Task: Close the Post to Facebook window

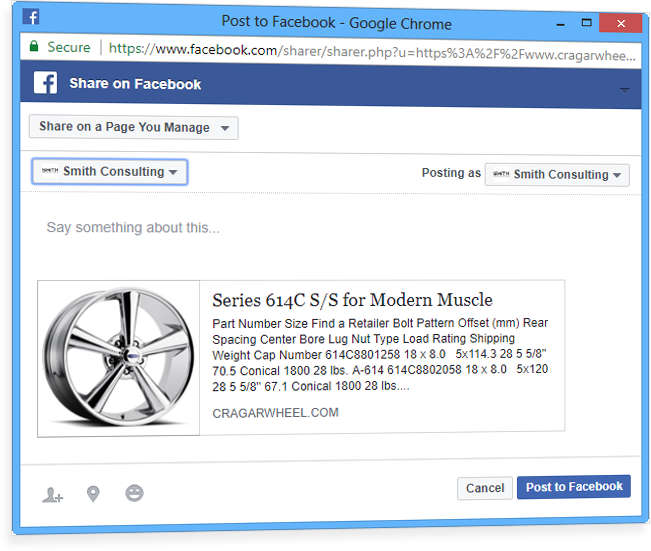Action: pos(621,23)
